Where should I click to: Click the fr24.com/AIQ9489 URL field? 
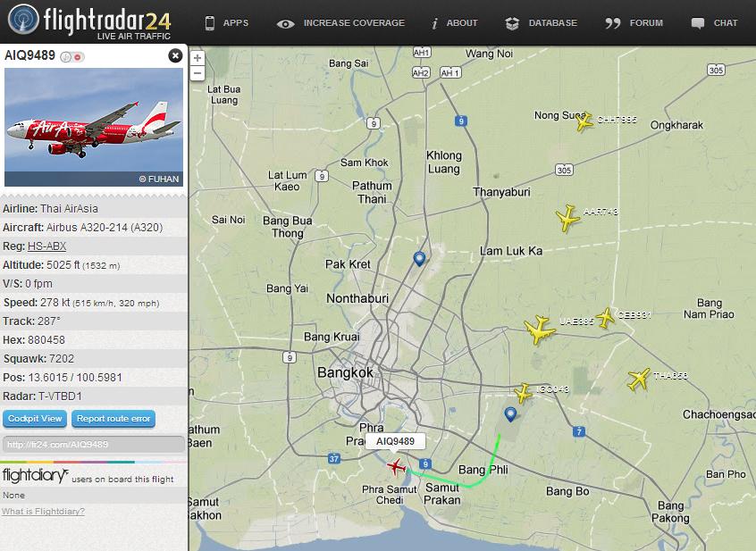(x=94, y=444)
